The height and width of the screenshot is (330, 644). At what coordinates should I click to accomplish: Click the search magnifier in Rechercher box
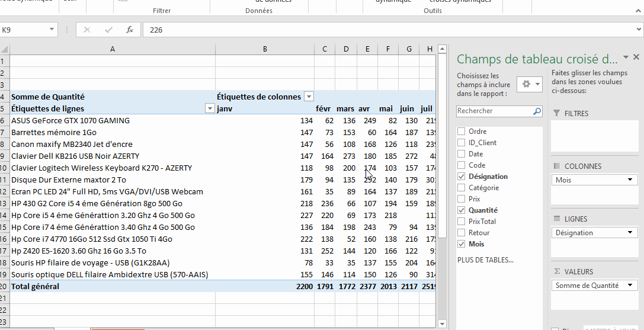click(x=537, y=111)
